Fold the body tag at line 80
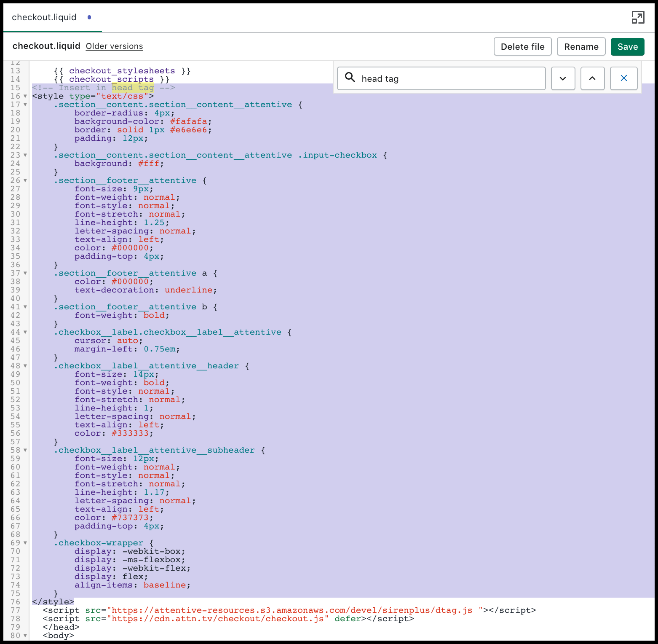Screen dimensions: 658x644 tap(25, 636)
